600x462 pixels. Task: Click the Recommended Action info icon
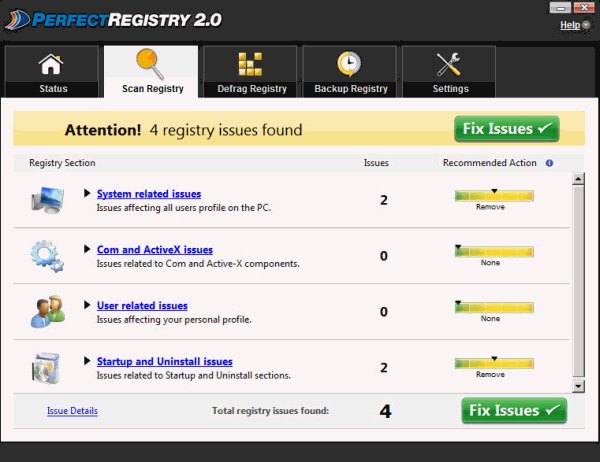coord(549,163)
